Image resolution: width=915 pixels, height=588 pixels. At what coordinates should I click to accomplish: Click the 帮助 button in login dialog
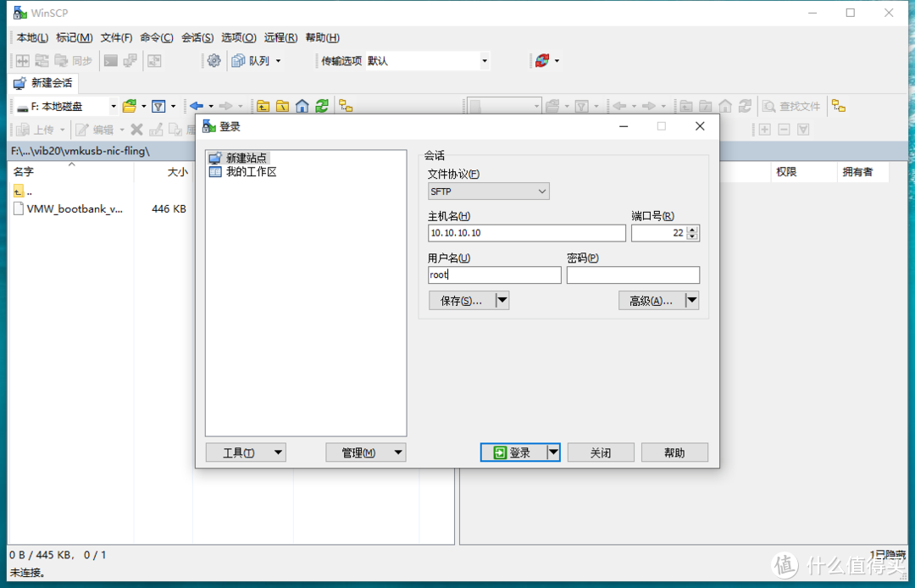674,452
